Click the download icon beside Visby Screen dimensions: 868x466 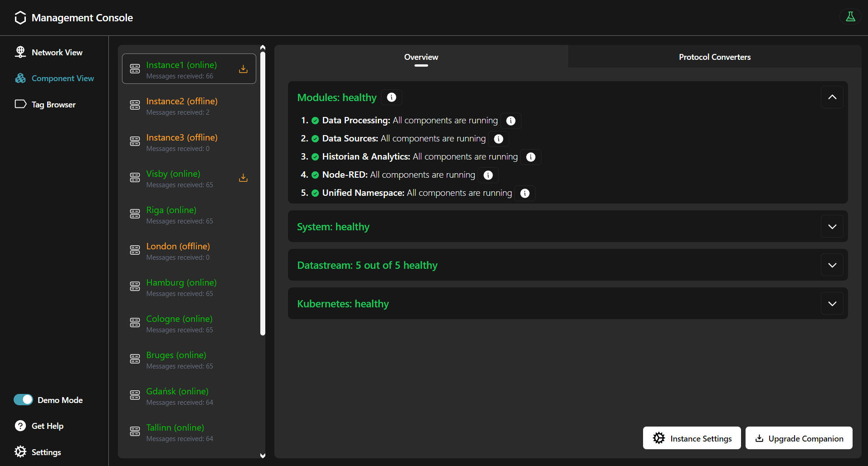click(243, 178)
